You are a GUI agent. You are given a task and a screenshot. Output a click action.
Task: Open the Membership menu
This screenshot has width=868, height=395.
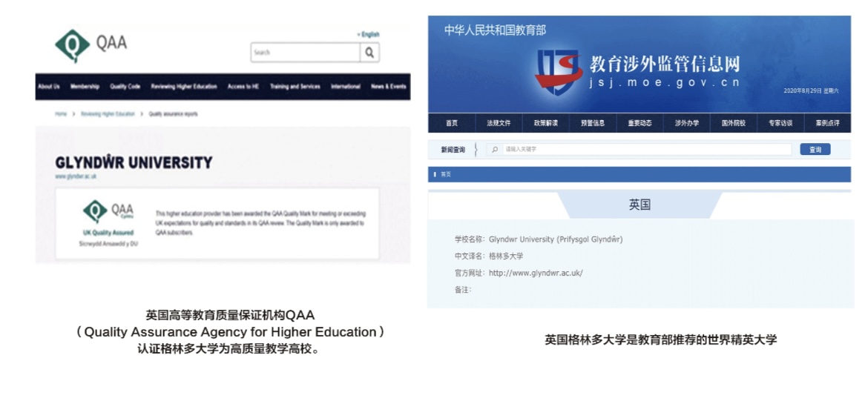pos(85,86)
